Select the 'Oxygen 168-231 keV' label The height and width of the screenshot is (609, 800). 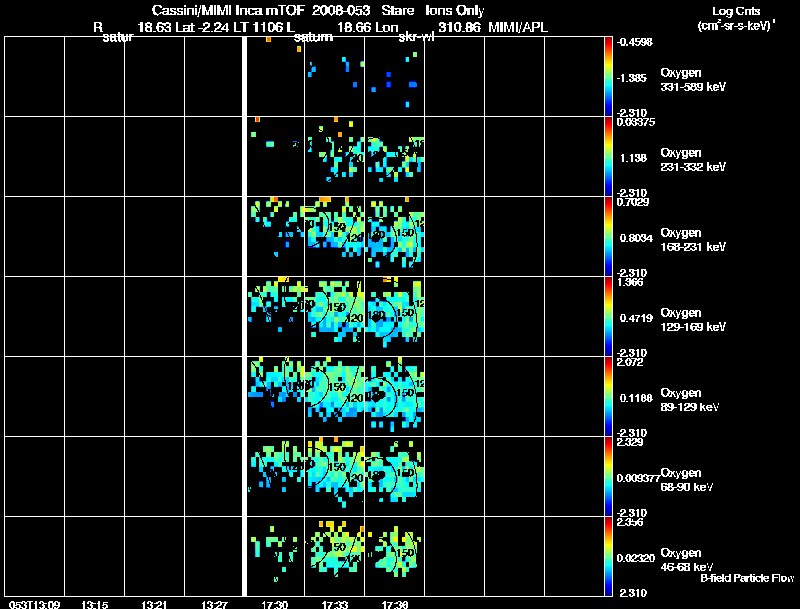[693, 240]
